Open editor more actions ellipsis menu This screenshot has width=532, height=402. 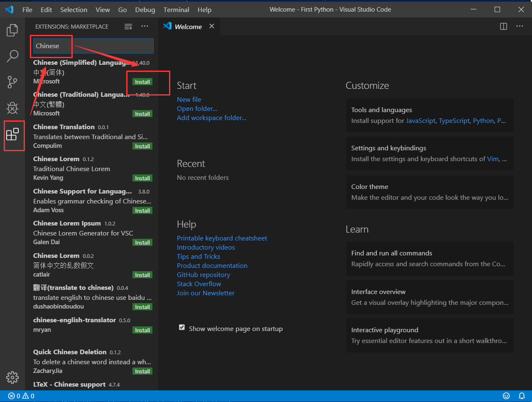520,26
